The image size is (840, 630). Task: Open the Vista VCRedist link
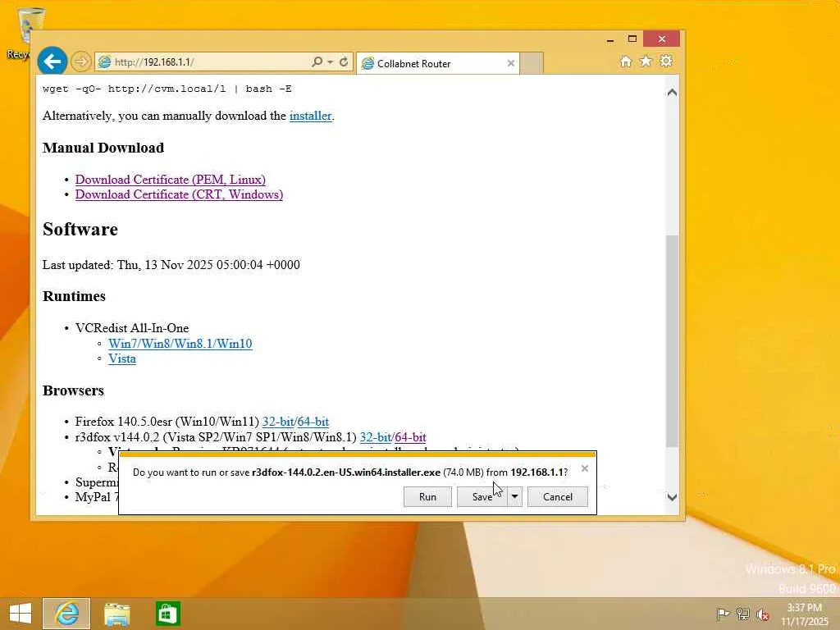(x=121, y=358)
